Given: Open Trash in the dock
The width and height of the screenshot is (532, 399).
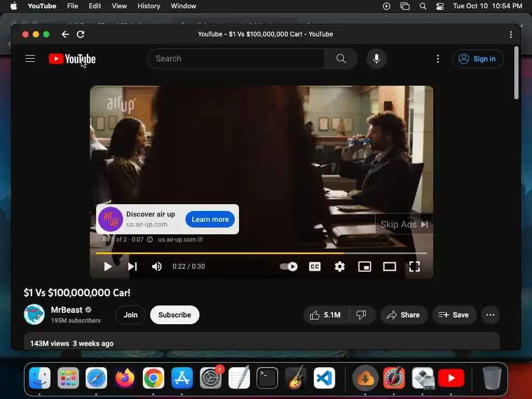Looking at the screenshot, I should (491, 378).
